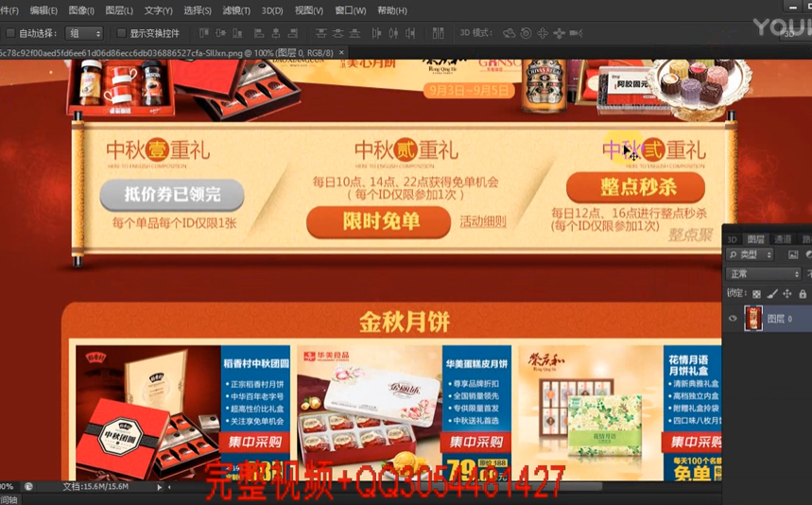
Task: Open the 正常 blend mode dropdown
Action: click(x=764, y=274)
